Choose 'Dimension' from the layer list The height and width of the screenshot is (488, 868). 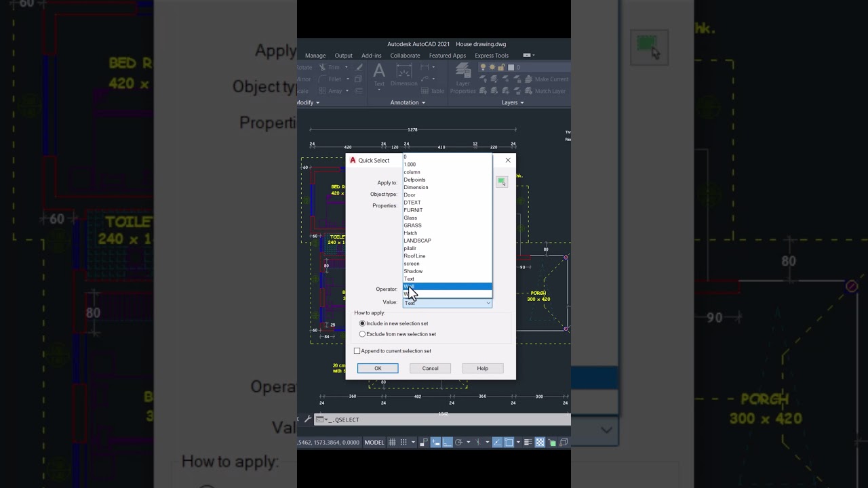click(447, 187)
